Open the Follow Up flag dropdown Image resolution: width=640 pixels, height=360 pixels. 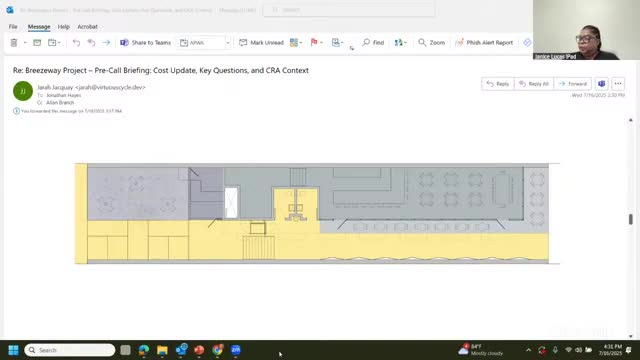pos(316,42)
